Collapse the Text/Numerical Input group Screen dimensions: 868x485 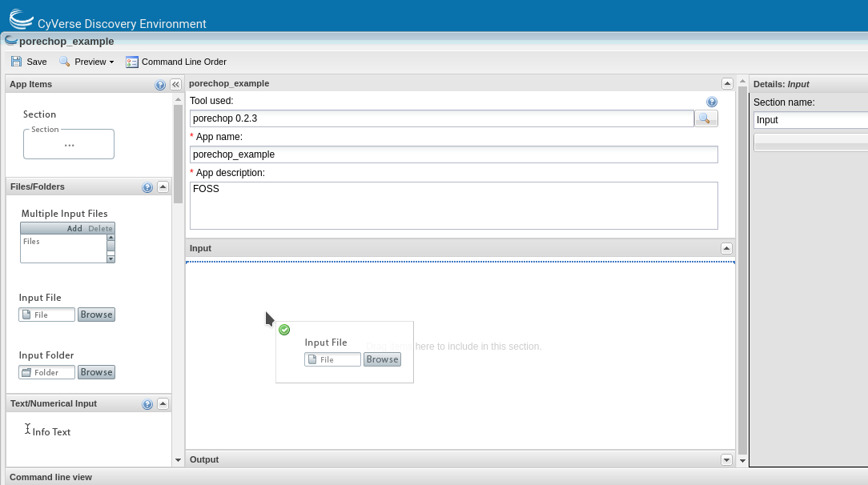[x=163, y=403]
